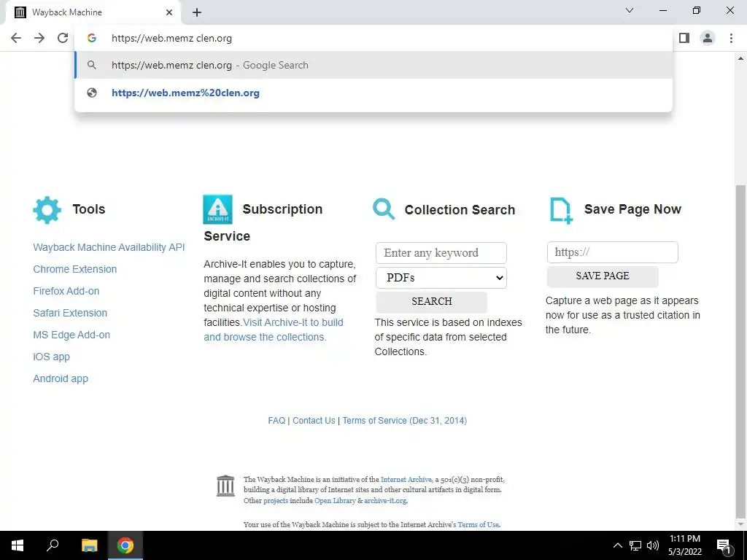Screen dimensions: 747x560
Task: Click the Internet Archive building logo in footer
Action: 225,486
